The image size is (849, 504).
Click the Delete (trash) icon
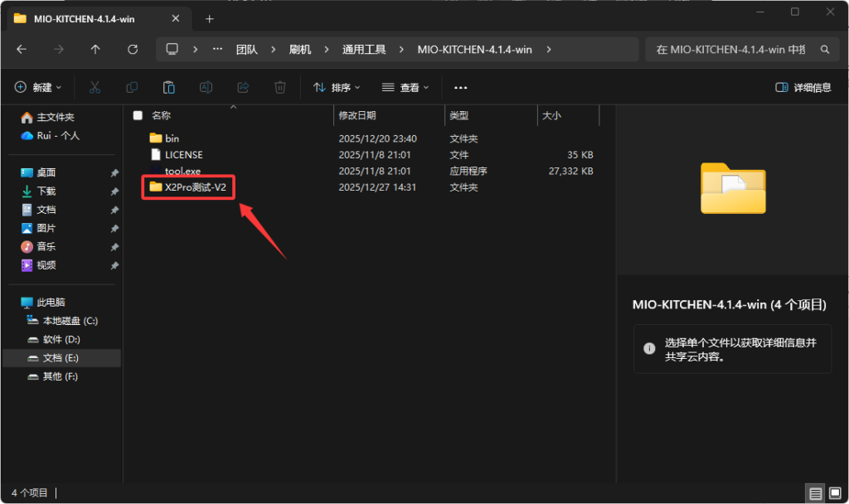click(x=279, y=87)
